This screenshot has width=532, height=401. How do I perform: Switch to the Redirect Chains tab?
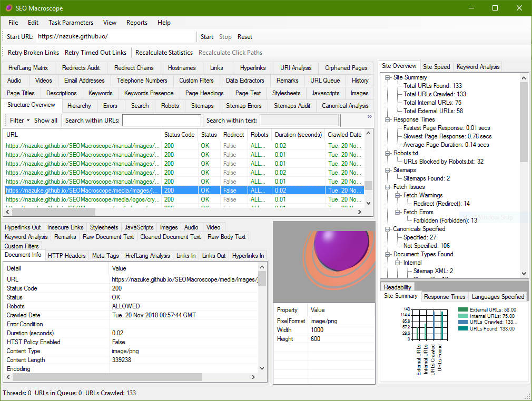click(x=134, y=68)
